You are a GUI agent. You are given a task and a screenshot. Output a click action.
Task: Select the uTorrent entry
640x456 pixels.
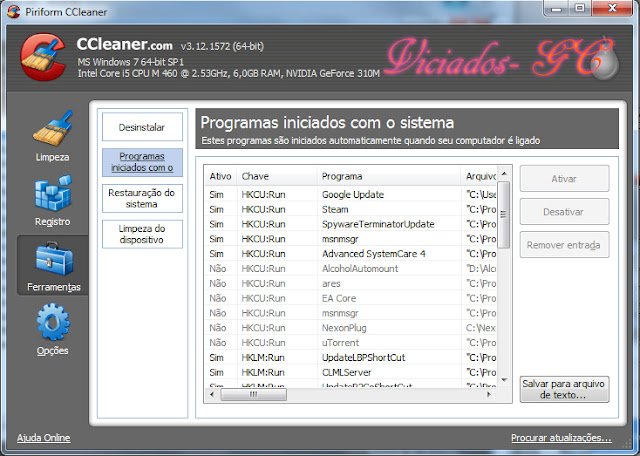[x=351, y=343]
